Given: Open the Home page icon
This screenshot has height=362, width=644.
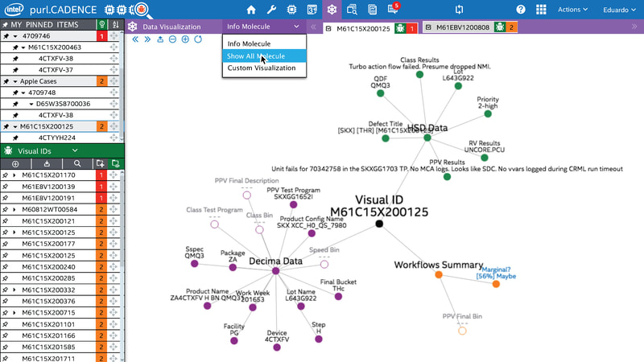Looking at the screenshot, I should (x=251, y=10).
